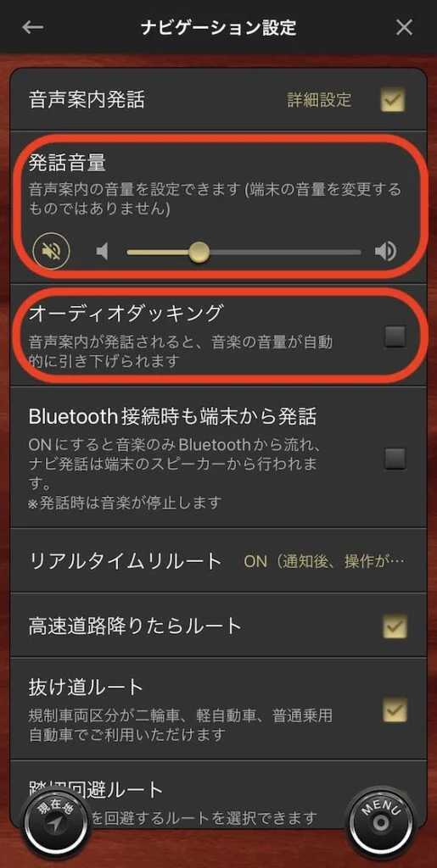Enable Bluetooth接続時も端末から発話 checkbox

(x=395, y=459)
